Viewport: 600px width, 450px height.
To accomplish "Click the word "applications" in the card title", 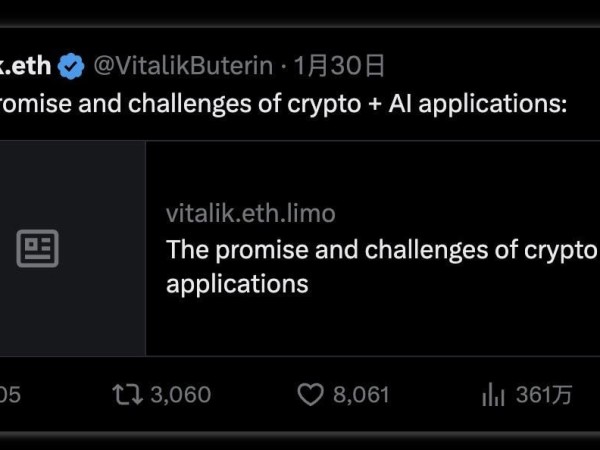I will [x=237, y=284].
